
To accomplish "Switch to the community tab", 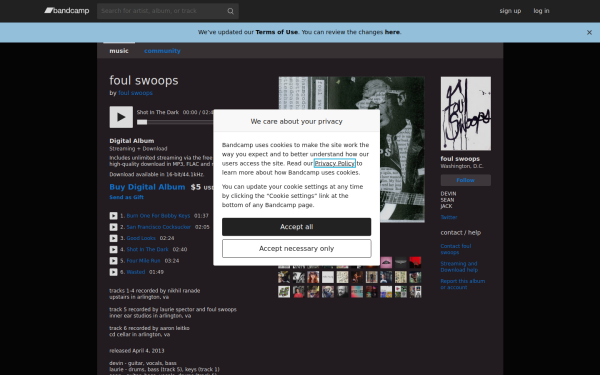I will pyautogui.click(x=162, y=51).
